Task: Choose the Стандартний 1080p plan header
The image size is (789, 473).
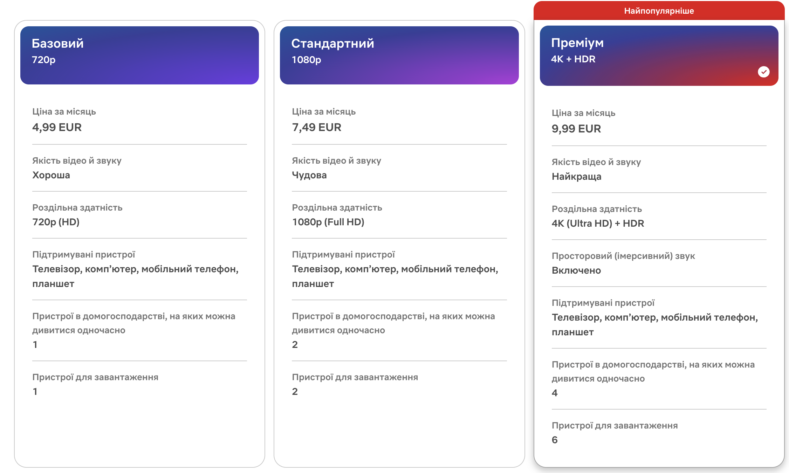Action: pyautogui.click(x=398, y=54)
